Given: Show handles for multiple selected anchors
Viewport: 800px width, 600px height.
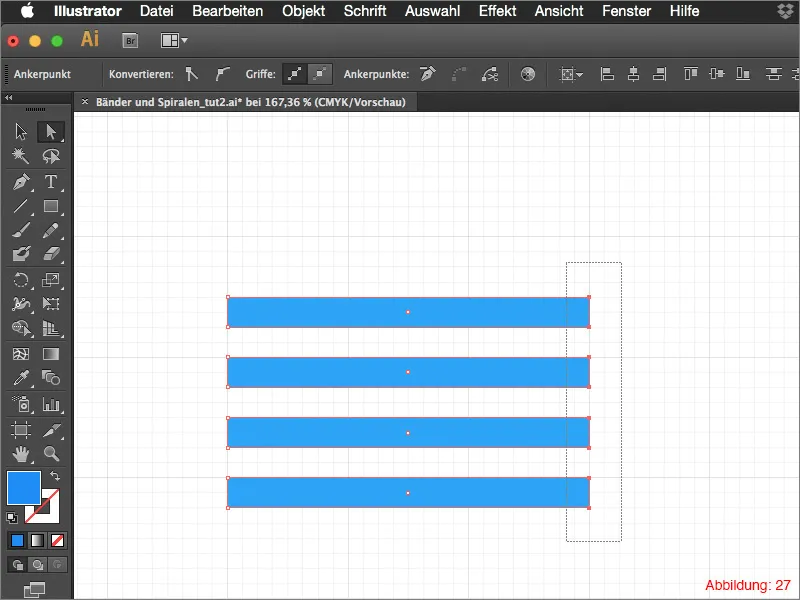Looking at the screenshot, I should click(295, 74).
